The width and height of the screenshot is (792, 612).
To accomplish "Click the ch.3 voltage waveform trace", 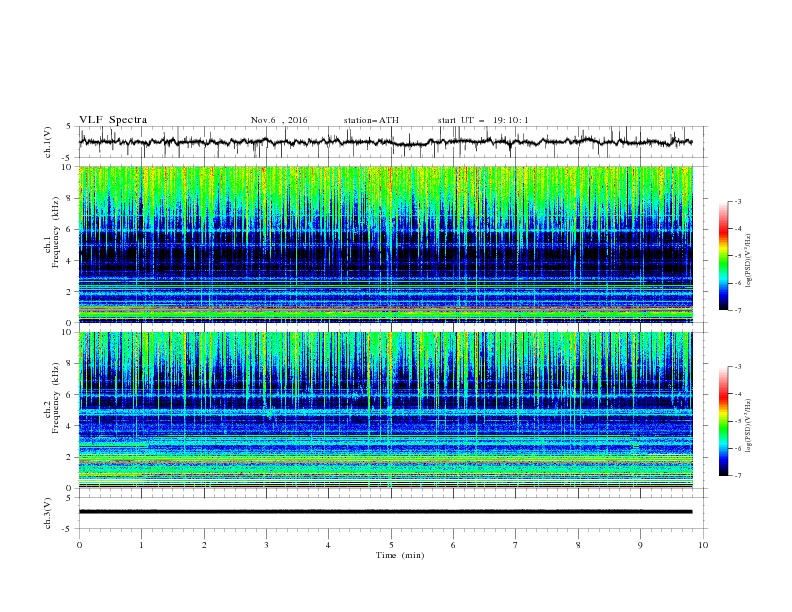I will pyautogui.click(x=385, y=512).
